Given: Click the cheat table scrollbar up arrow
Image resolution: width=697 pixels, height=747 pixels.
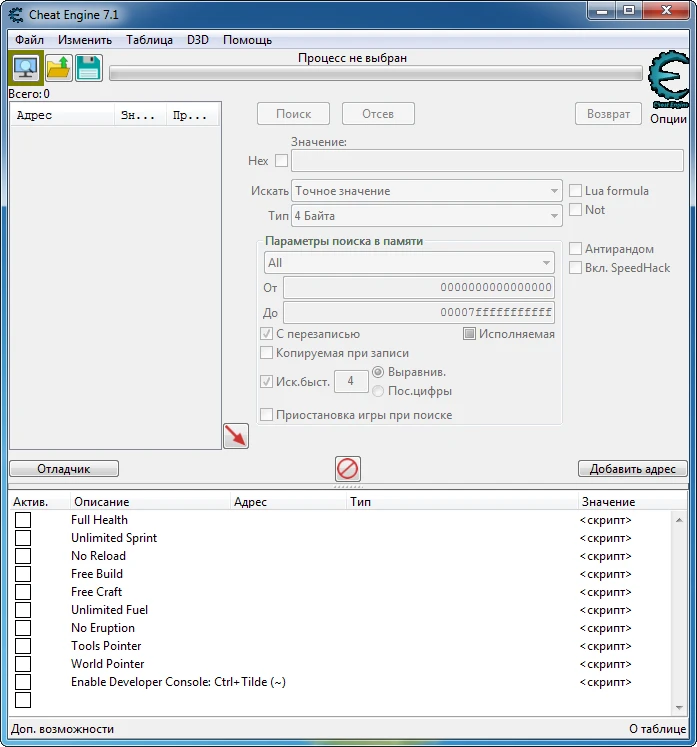Looking at the screenshot, I should pyautogui.click(x=679, y=520).
